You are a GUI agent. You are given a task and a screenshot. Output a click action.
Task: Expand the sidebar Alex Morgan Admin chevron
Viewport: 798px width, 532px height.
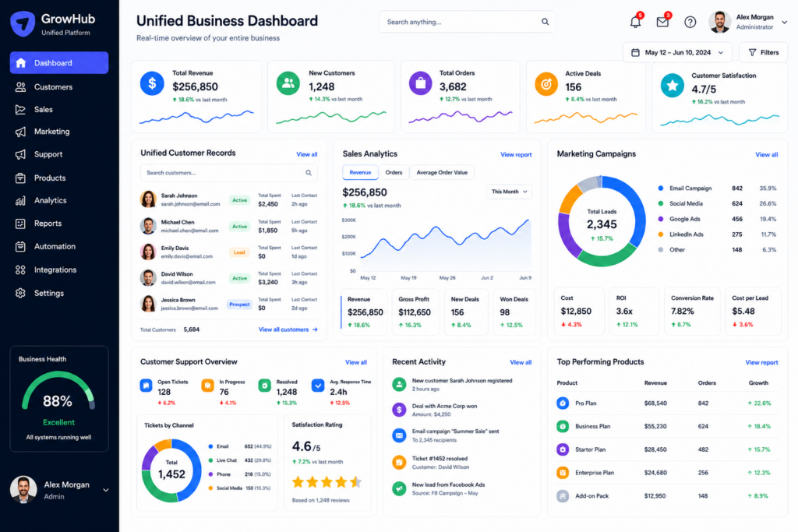106,490
